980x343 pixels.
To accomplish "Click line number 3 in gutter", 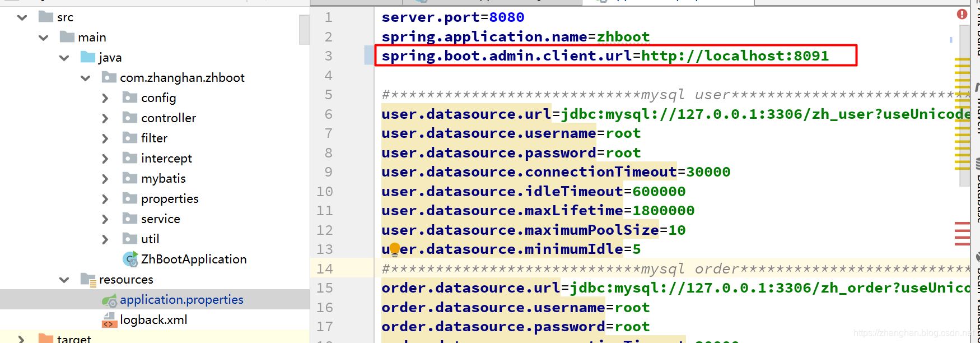I will click(x=328, y=56).
